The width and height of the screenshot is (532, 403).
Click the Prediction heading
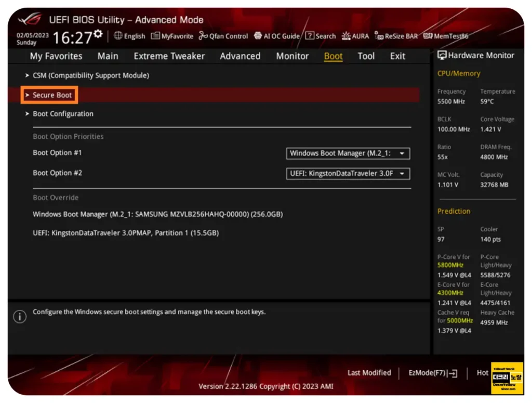[x=454, y=211]
